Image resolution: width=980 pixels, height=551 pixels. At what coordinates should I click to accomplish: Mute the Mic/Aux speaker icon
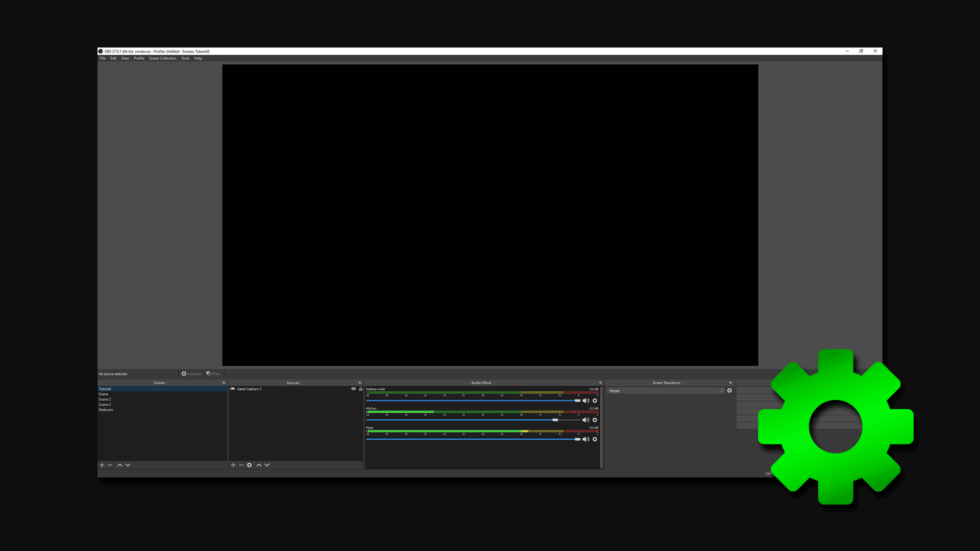pos(586,420)
